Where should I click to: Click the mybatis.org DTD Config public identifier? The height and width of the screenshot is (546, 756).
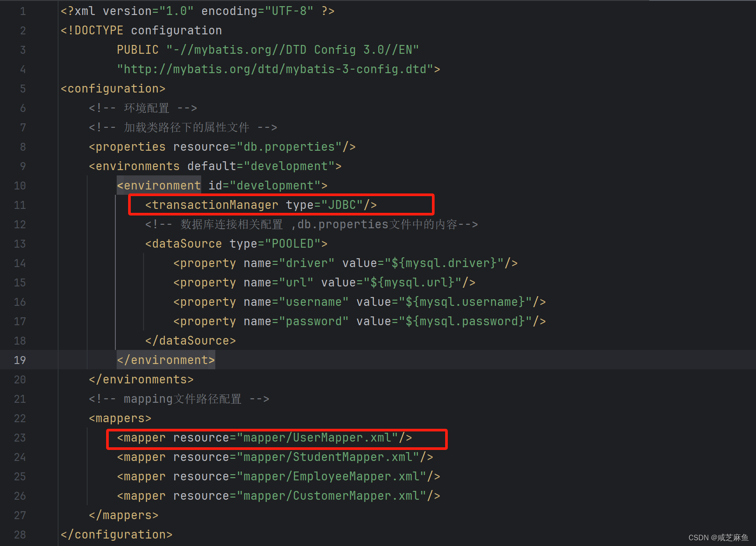coord(292,50)
